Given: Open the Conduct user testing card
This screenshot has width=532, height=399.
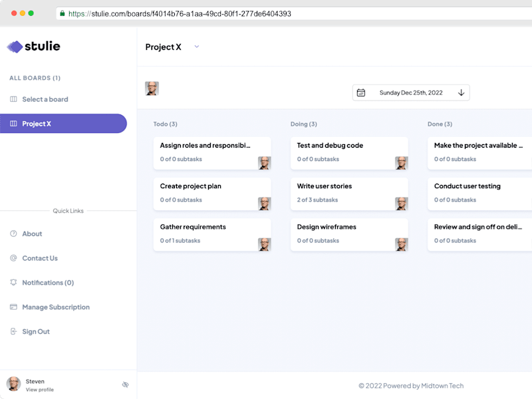Looking at the screenshot, I should tap(479, 194).
